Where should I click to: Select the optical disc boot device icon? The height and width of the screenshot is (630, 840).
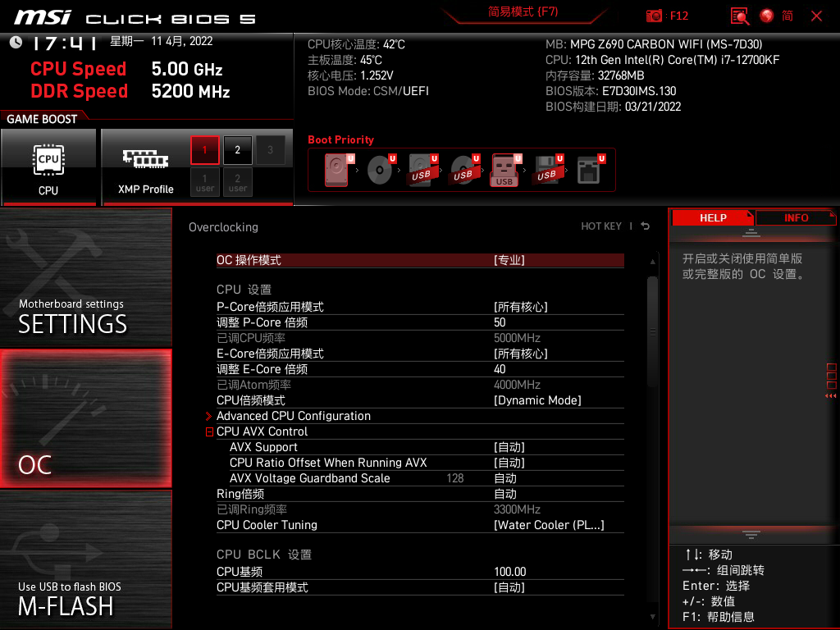[x=381, y=170]
